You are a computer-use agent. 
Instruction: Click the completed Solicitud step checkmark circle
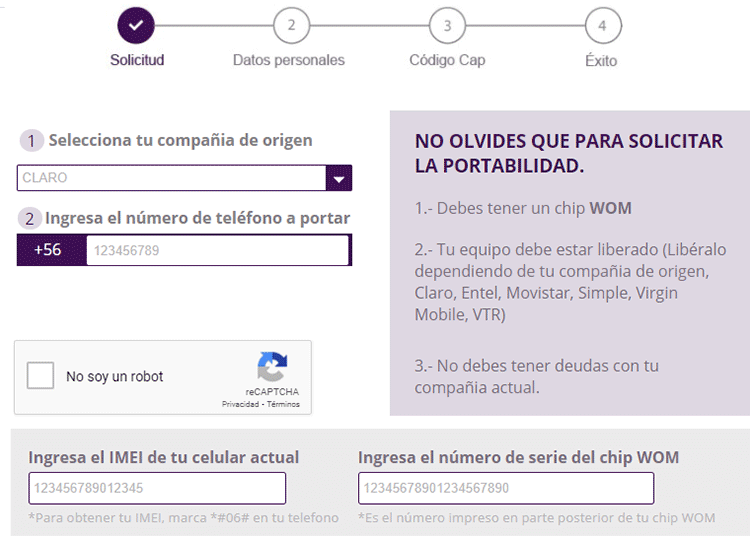[x=136, y=25]
